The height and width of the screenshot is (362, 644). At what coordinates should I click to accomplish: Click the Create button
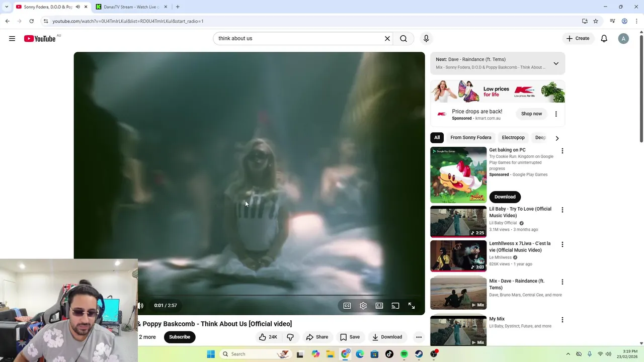click(x=578, y=39)
